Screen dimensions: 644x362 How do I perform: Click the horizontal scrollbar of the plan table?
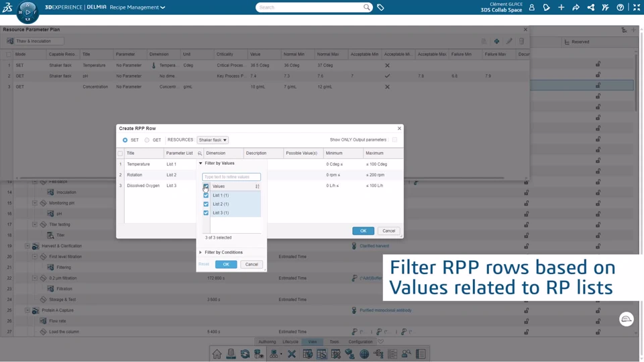(x=263, y=178)
